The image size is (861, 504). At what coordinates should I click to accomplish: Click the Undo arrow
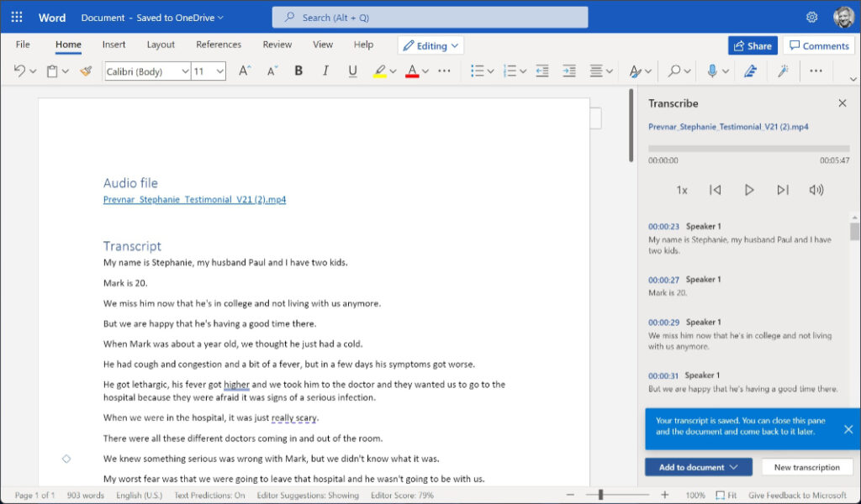(18, 71)
